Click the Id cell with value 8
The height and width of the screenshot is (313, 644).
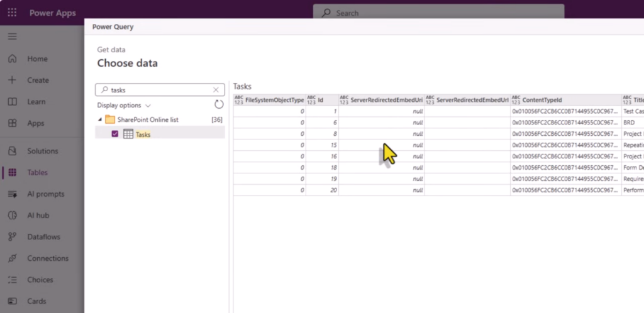(323, 134)
